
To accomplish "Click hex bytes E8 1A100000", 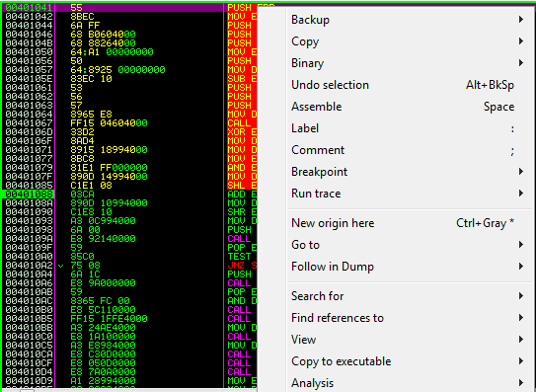I will pos(103,337).
